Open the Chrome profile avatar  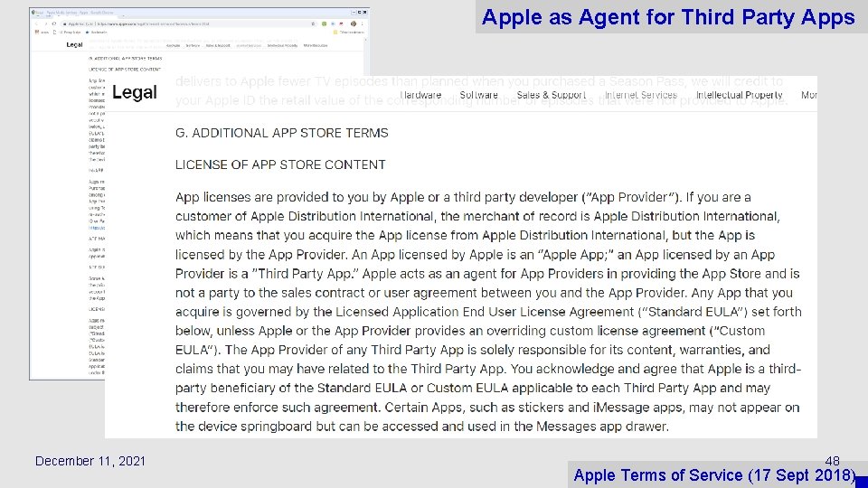pyautogui.click(x=354, y=23)
